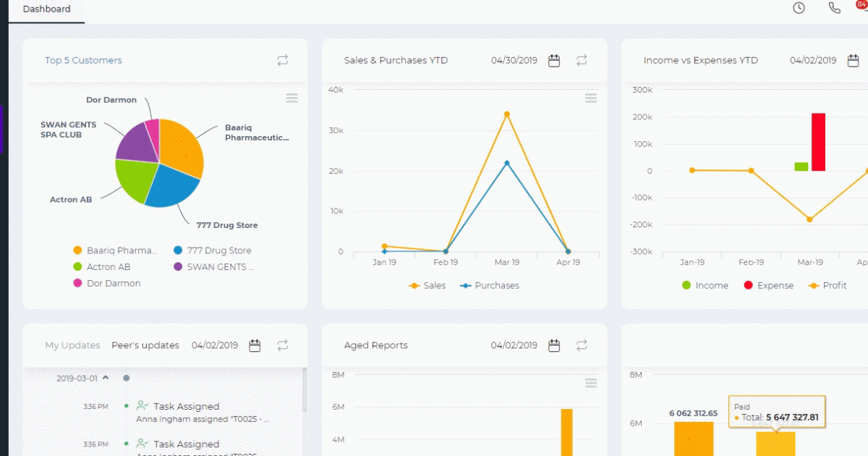The image size is (868, 456).
Task: Click the red Expense bar for Mar-19
Action: [818, 142]
